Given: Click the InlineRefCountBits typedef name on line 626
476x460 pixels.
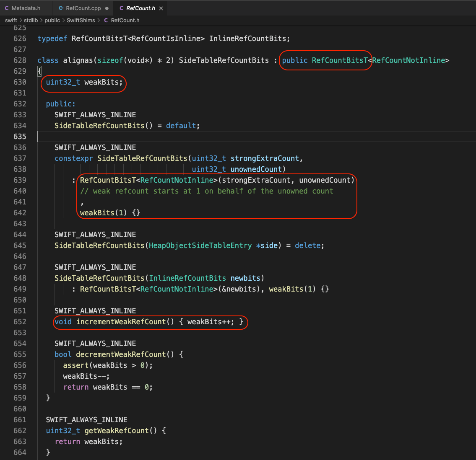Looking at the screenshot, I should tap(247, 39).
